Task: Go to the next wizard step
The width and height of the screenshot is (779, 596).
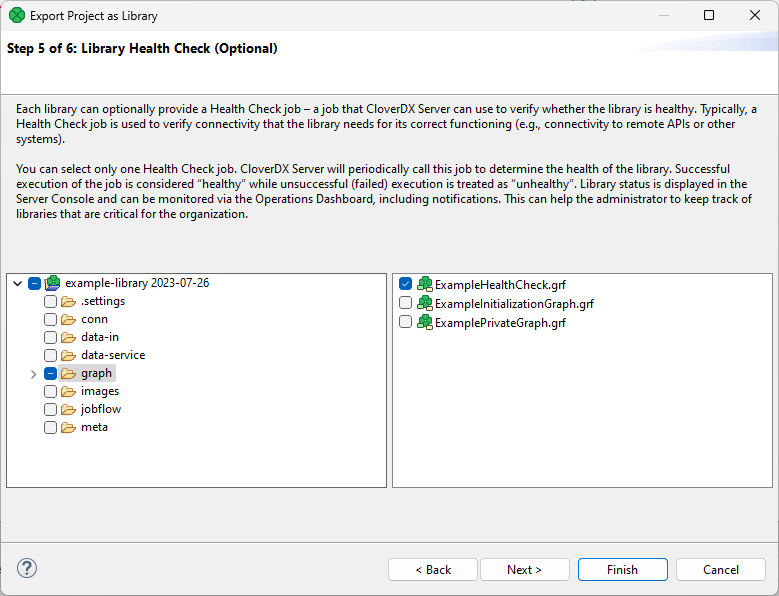Action: pos(524,570)
